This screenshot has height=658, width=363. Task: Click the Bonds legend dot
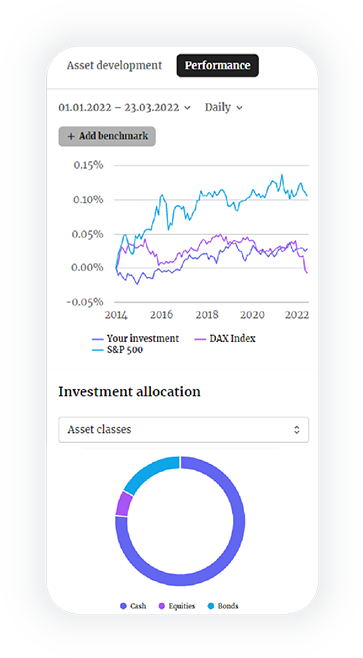pyautogui.click(x=211, y=606)
